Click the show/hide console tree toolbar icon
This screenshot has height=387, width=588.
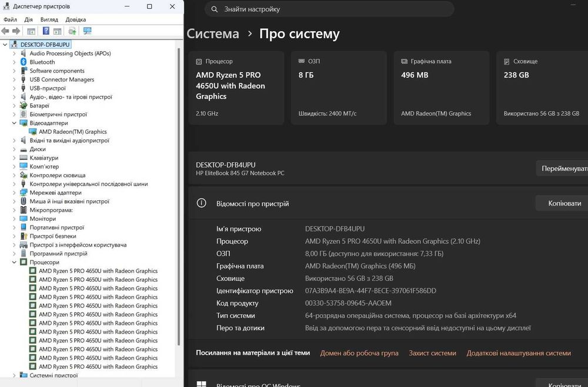31,31
